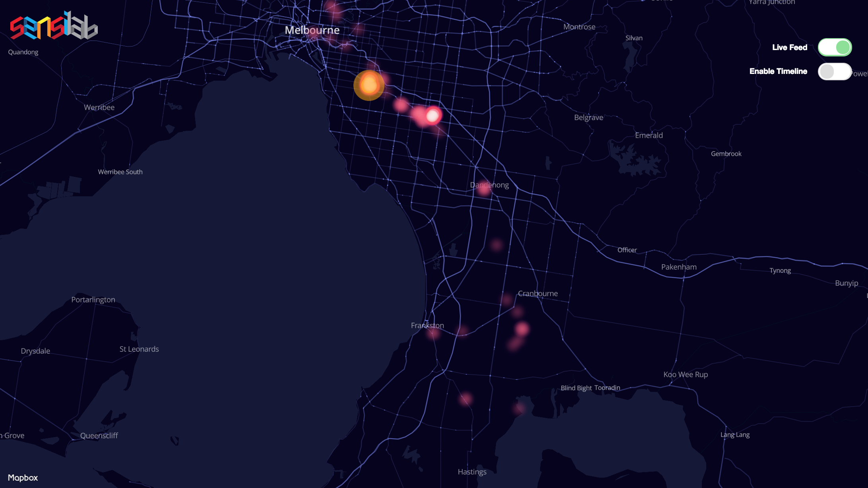Select the Melbourne city label

click(312, 30)
